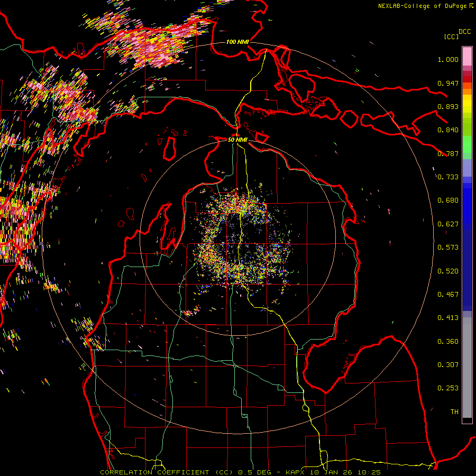Select the 0.893 legend value
Screen dimensions: 476x476
click(x=448, y=106)
